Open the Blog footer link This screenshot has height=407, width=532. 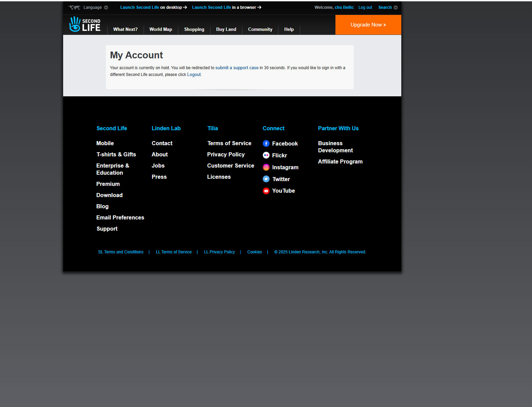pyautogui.click(x=102, y=207)
